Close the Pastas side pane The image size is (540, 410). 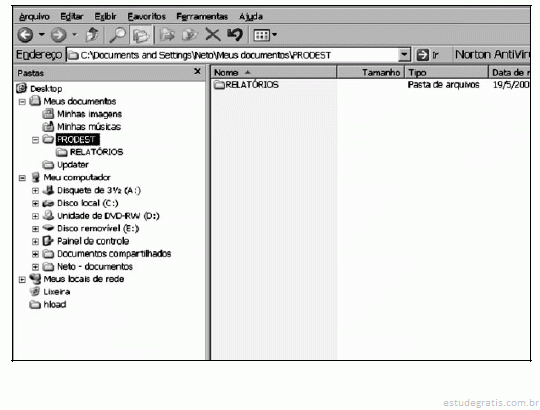click(x=197, y=71)
